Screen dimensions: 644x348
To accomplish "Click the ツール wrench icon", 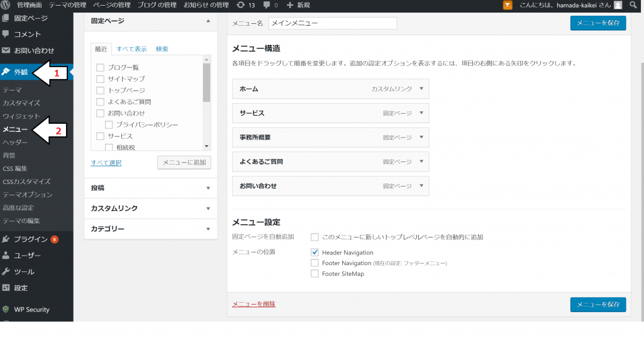I will pyautogui.click(x=6, y=271).
